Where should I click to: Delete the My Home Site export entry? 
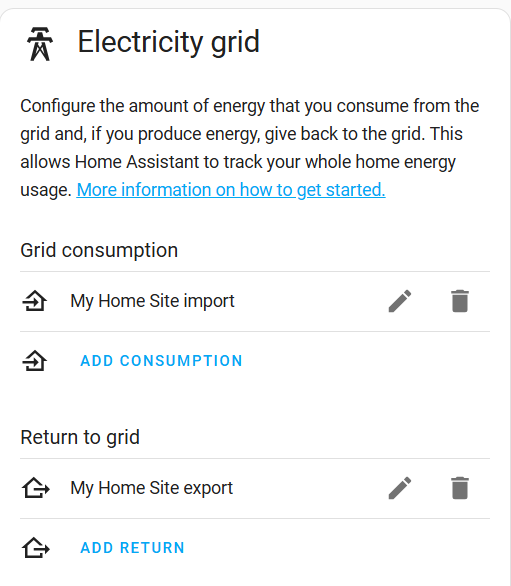pyautogui.click(x=460, y=488)
